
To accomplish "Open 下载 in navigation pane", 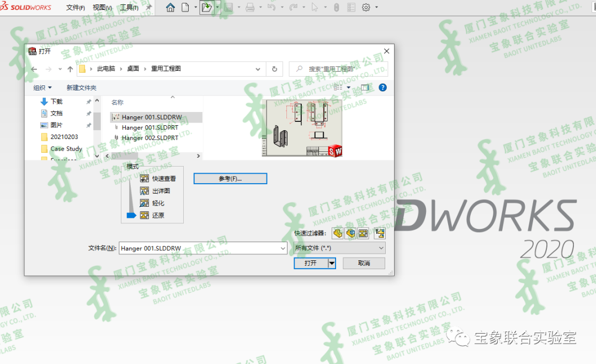I will pos(56,101).
